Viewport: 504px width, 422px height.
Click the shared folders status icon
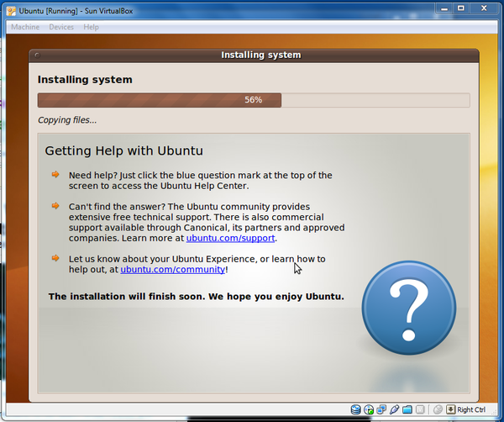(407, 409)
